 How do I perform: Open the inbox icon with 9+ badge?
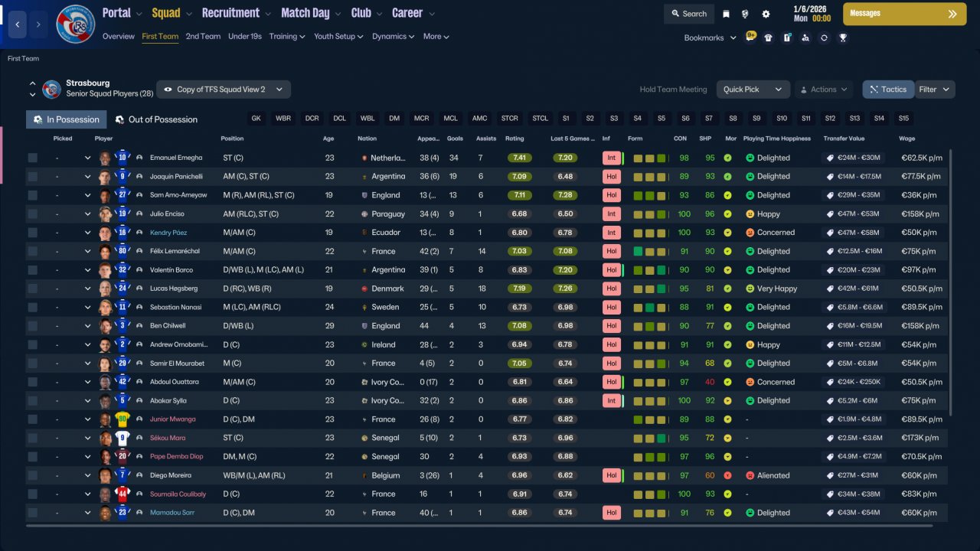tap(750, 37)
